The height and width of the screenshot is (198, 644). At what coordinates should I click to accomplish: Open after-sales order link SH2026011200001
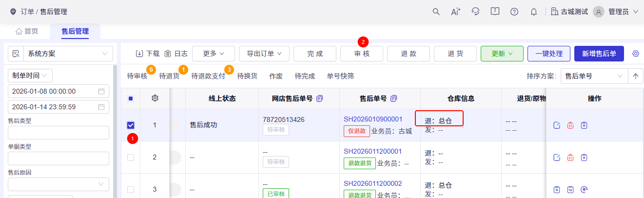pos(373,151)
